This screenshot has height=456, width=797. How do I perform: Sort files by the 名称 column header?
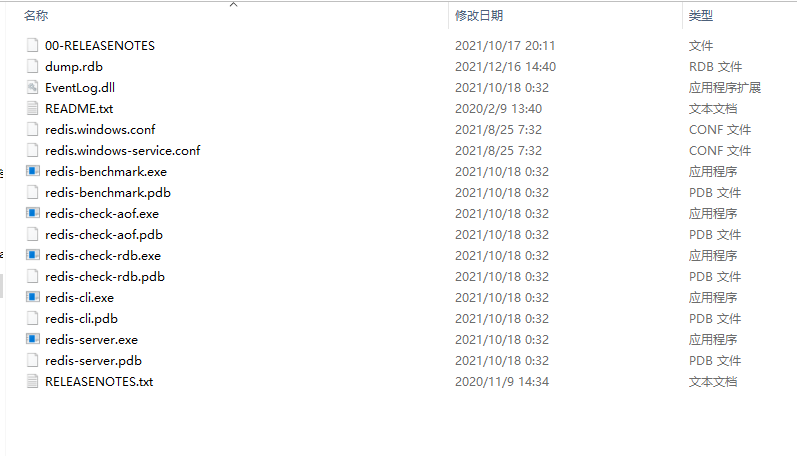click(x=36, y=16)
